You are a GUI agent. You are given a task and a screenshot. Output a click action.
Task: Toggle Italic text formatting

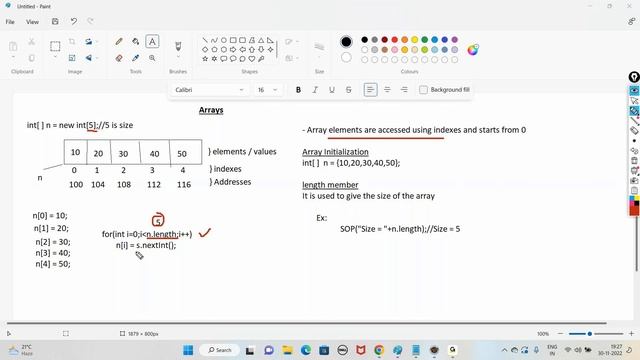click(315, 90)
